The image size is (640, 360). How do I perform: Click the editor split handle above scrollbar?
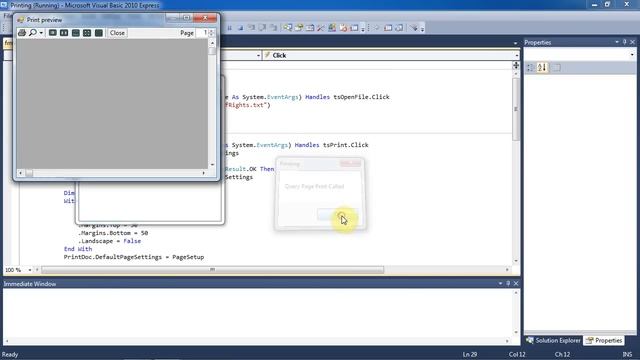tap(516, 65)
